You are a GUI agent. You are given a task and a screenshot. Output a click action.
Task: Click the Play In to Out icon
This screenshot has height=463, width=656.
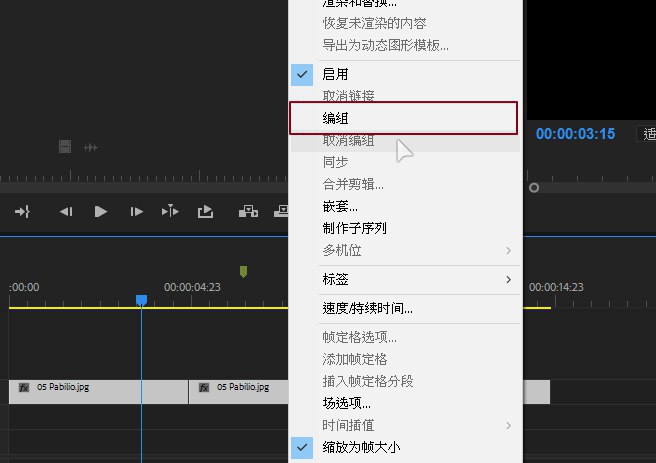(x=170, y=211)
